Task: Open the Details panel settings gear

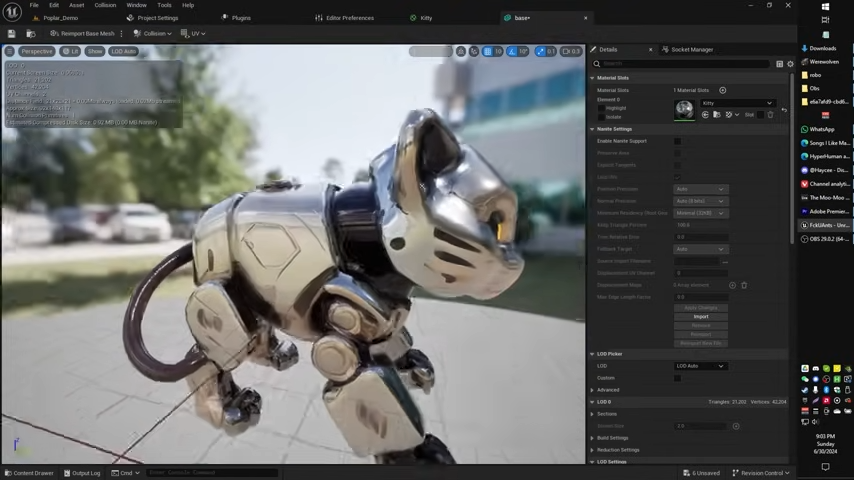Action: tap(790, 64)
